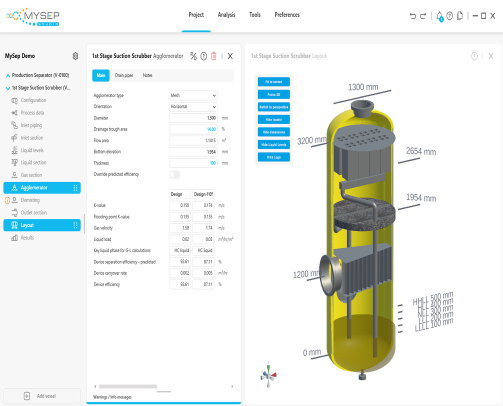Open the notifications bell
The height and width of the screenshot is (406, 503).
click(440, 16)
